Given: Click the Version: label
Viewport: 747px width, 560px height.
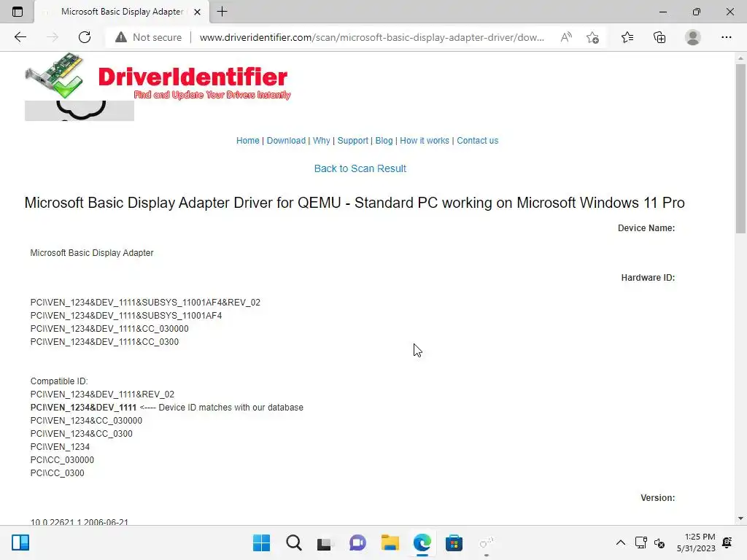Looking at the screenshot, I should pyautogui.click(x=657, y=497).
